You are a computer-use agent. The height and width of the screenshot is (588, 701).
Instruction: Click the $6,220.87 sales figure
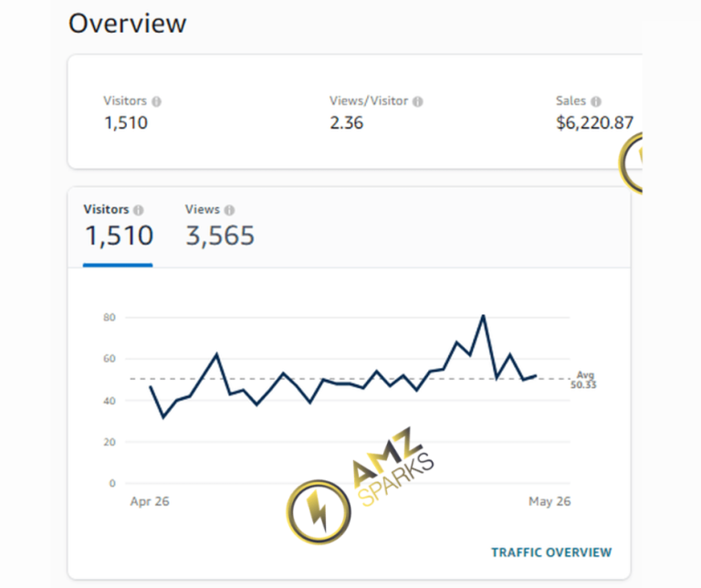coord(594,123)
